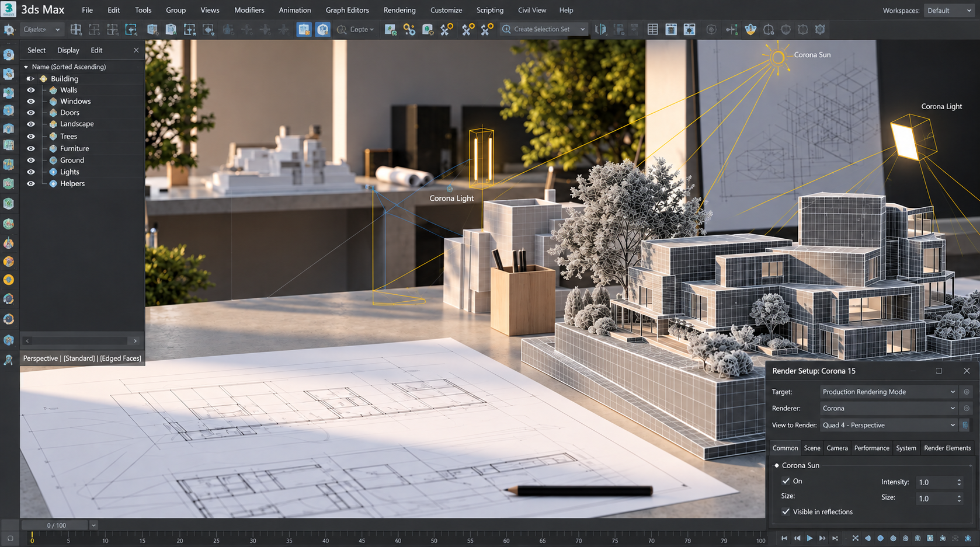Click the blue-and-orange bowl icon in main toolbar

click(750, 29)
